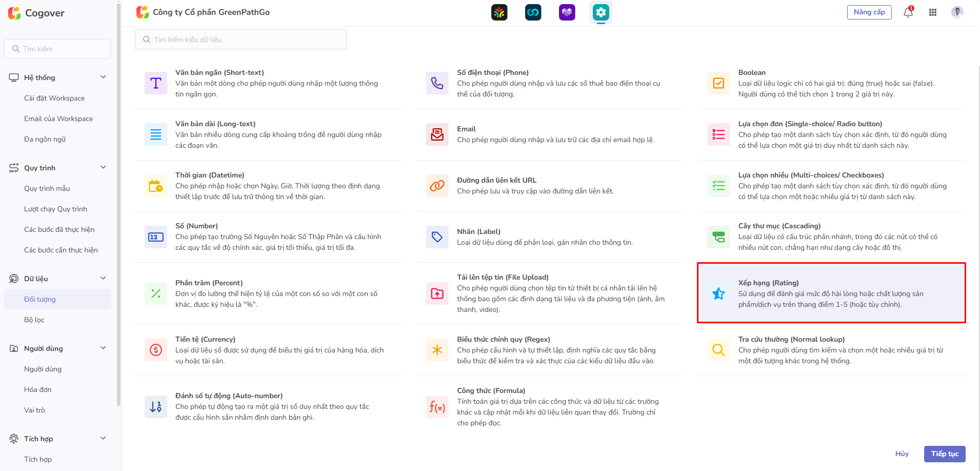Click the Hủy cancel button

[902, 454]
